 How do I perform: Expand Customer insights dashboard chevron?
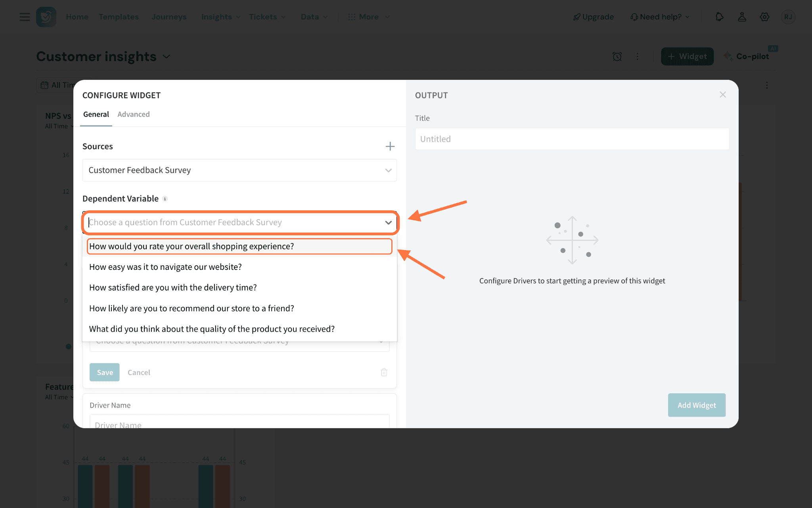point(167,57)
